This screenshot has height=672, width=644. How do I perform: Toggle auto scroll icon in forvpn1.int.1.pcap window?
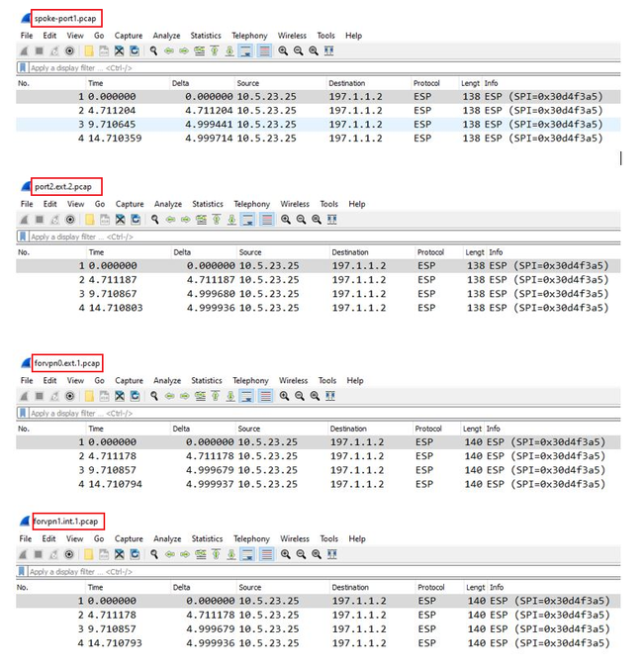point(247,554)
